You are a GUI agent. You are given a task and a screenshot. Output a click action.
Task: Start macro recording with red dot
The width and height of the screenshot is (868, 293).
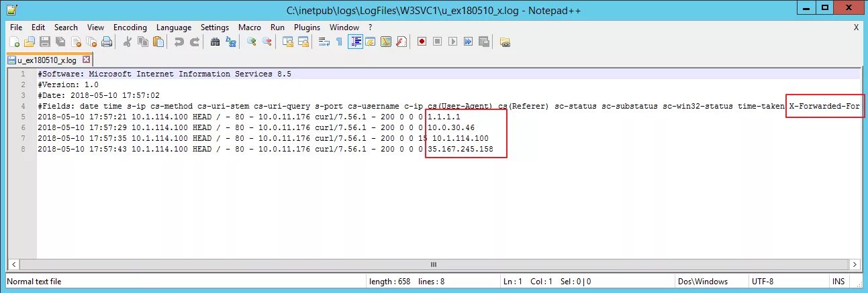click(x=422, y=42)
